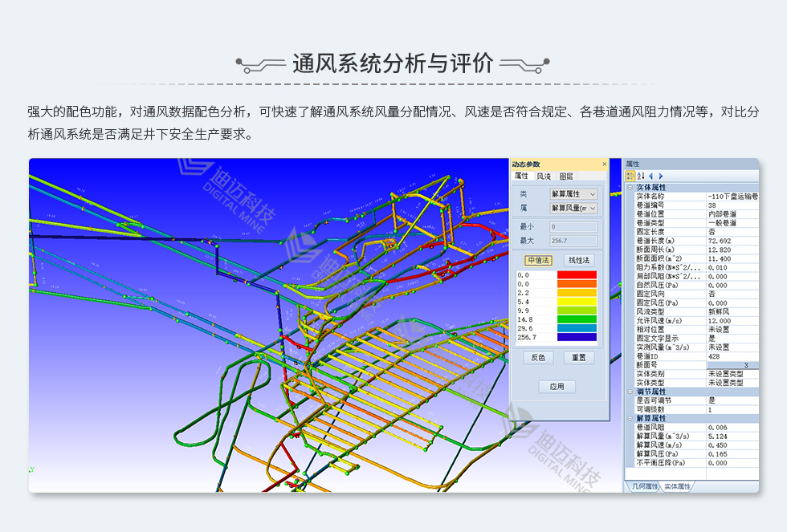Open the 几何属性 tab at bottom
Viewport: 787px width, 532px height.
coord(643,486)
